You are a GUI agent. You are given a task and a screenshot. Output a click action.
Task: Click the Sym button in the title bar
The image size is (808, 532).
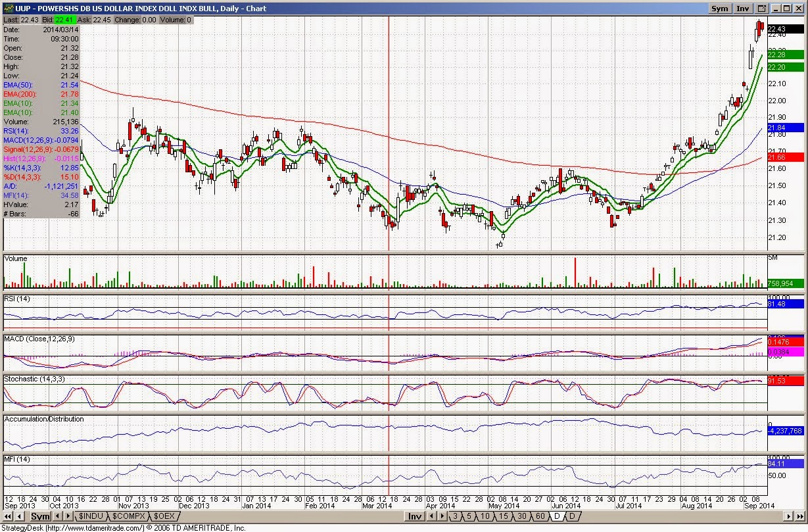pyautogui.click(x=720, y=9)
